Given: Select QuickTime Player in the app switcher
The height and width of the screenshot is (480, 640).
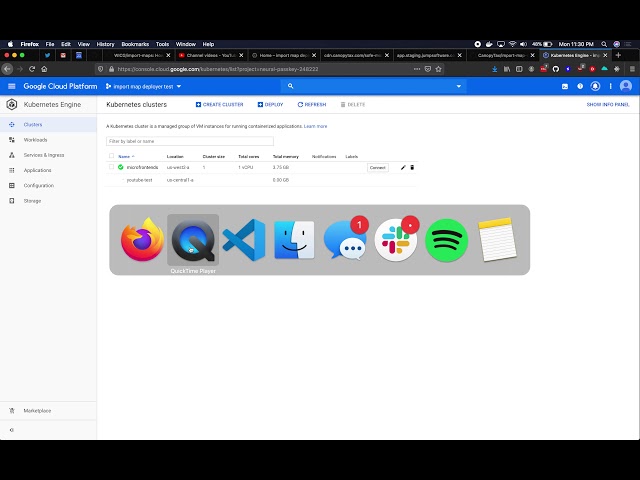Looking at the screenshot, I should tap(193, 240).
